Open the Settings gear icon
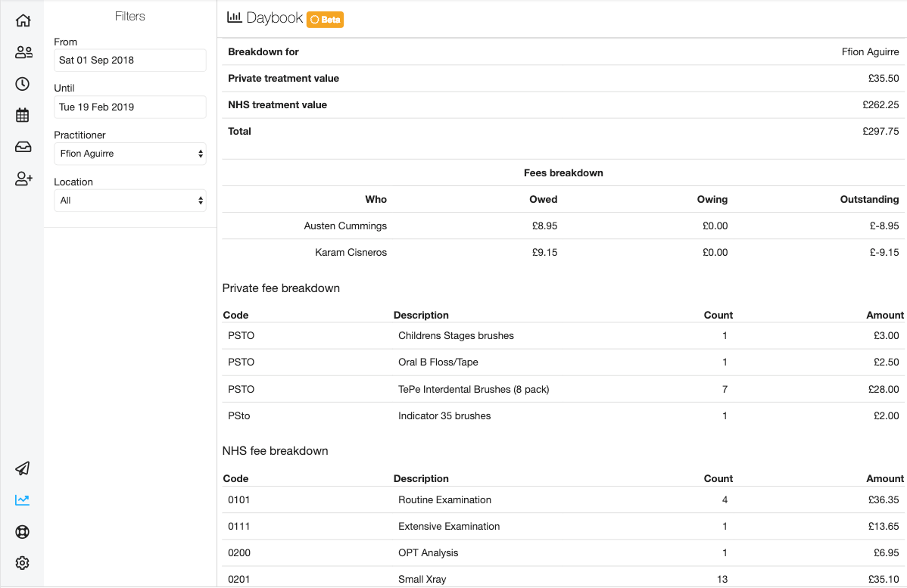 pyautogui.click(x=23, y=563)
